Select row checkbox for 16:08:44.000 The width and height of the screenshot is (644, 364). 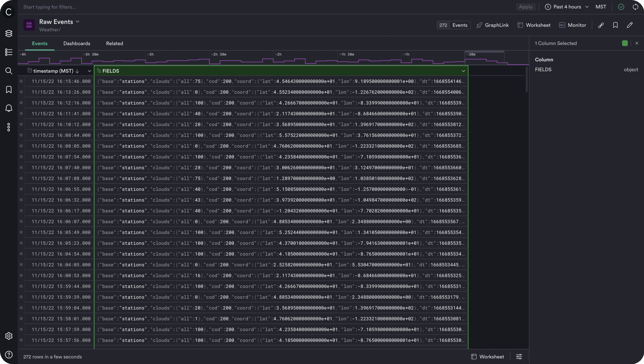(x=21, y=135)
